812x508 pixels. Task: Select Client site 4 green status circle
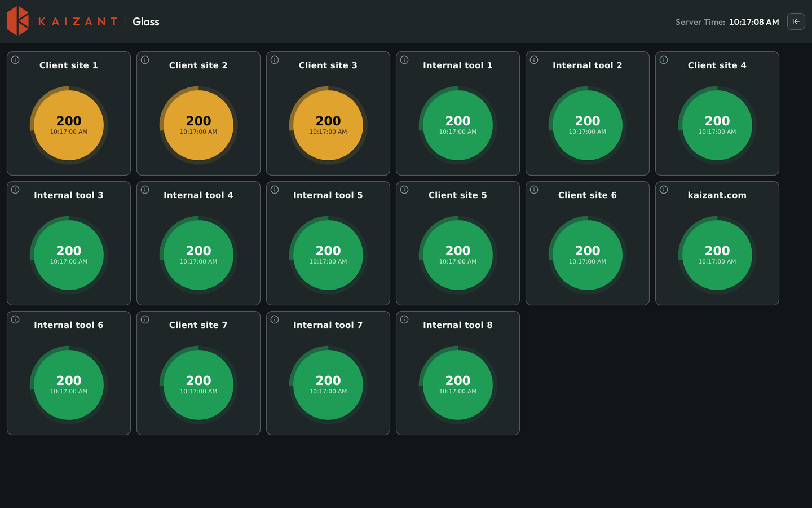[x=717, y=125]
